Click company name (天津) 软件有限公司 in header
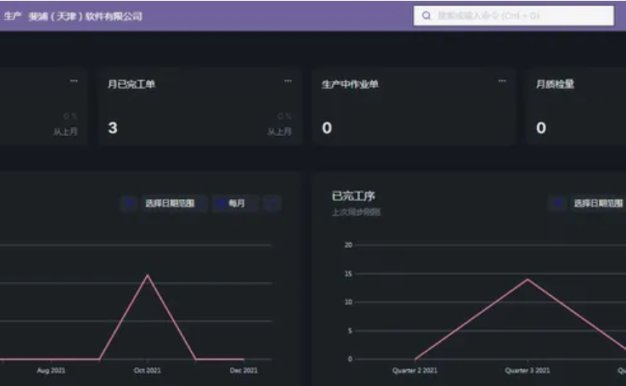This screenshot has height=386, width=626. click(x=85, y=16)
